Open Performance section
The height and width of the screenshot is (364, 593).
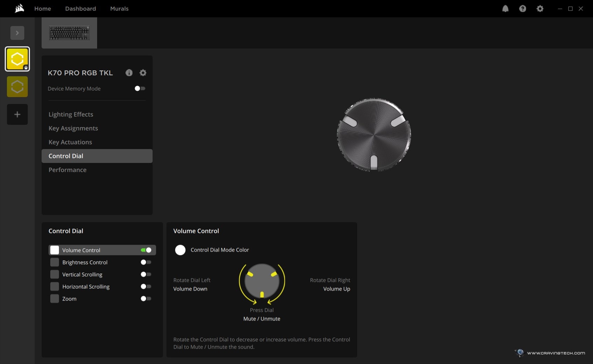pyautogui.click(x=67, y=170)
